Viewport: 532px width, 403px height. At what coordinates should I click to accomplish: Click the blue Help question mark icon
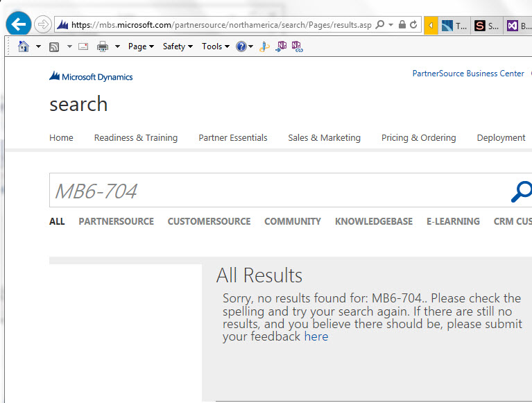point(241,46)
